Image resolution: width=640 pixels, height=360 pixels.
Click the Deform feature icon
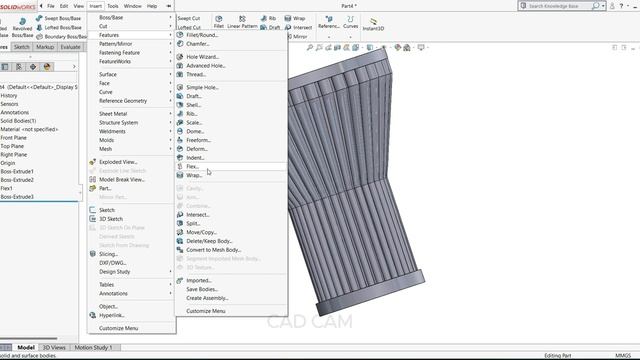tap(180, 149)
